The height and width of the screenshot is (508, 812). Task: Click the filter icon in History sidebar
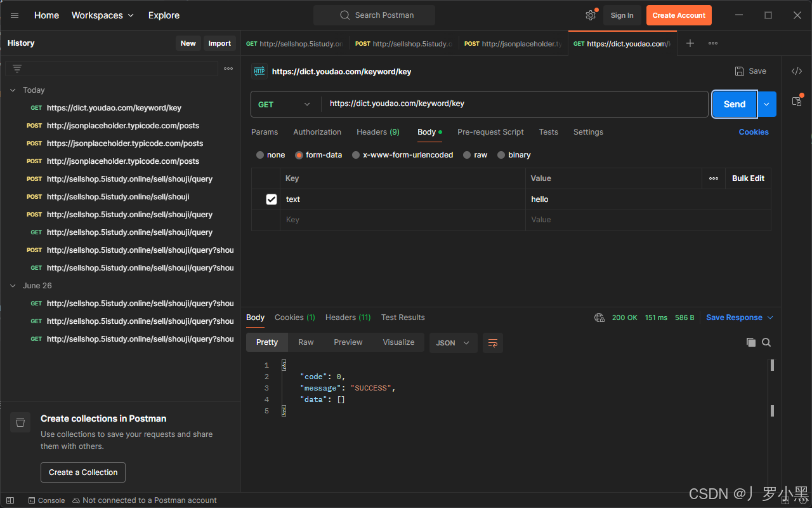pos(17,69)
